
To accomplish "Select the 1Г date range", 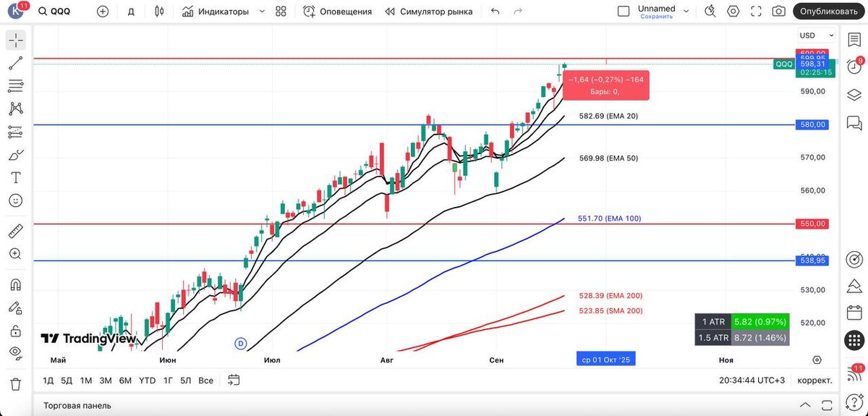I will coord(168,380).
